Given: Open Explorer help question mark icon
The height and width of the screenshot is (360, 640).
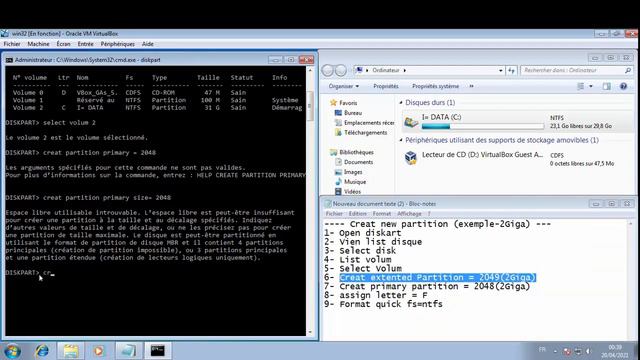Looking at the screenshot, I should tap(623, 86).
